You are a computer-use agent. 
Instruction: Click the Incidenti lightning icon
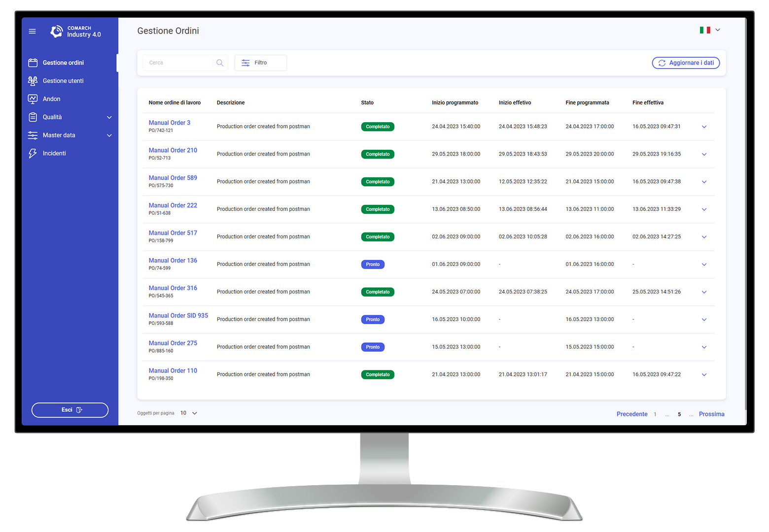[x=33, y=153]
